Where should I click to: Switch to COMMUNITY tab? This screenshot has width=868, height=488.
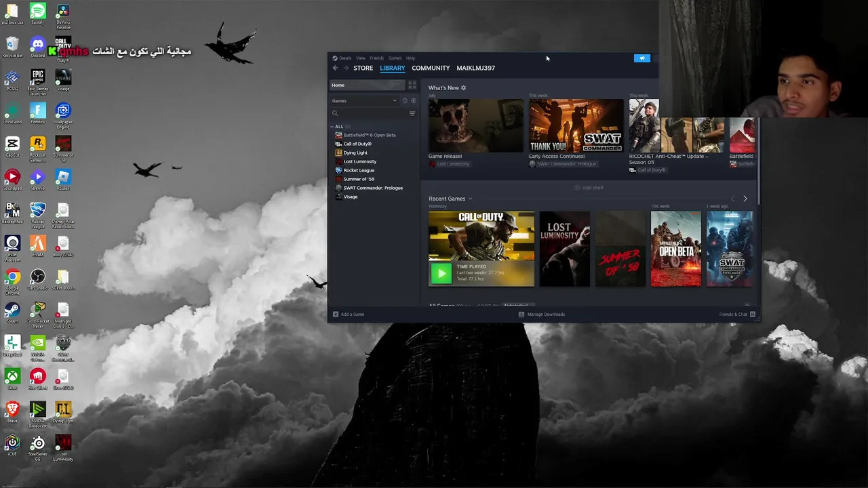coord(431,68)
